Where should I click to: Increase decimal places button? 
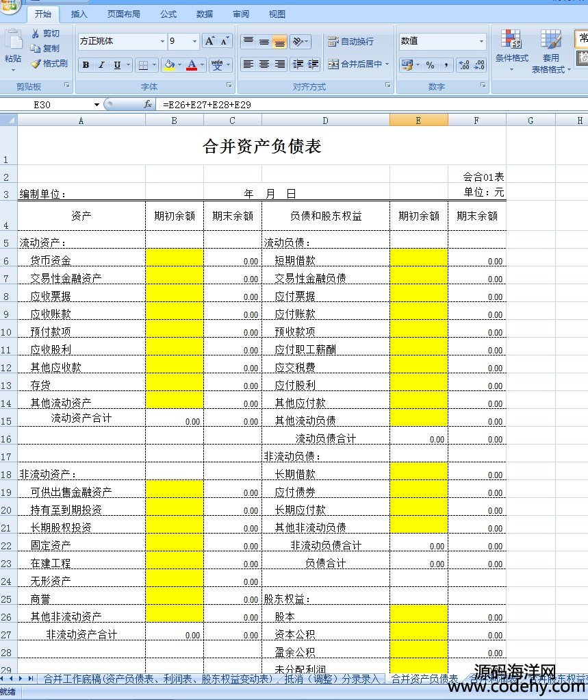pos(464,65)
